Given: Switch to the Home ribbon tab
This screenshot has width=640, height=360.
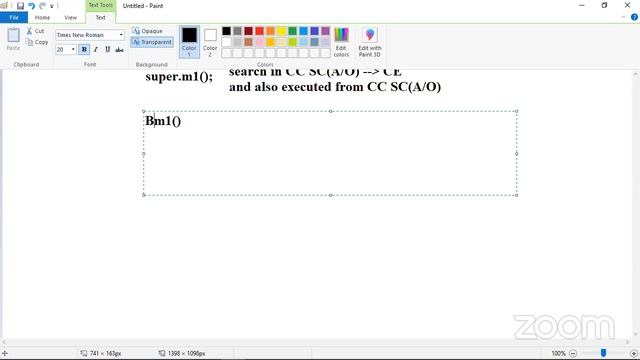Looking at the screenshot, I should click(x=42, y=18).
